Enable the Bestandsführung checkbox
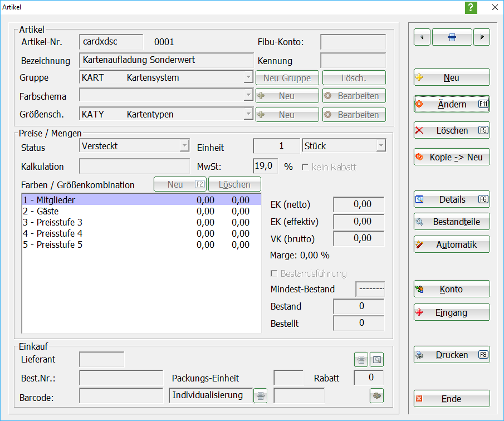 [x=274, y=273]
